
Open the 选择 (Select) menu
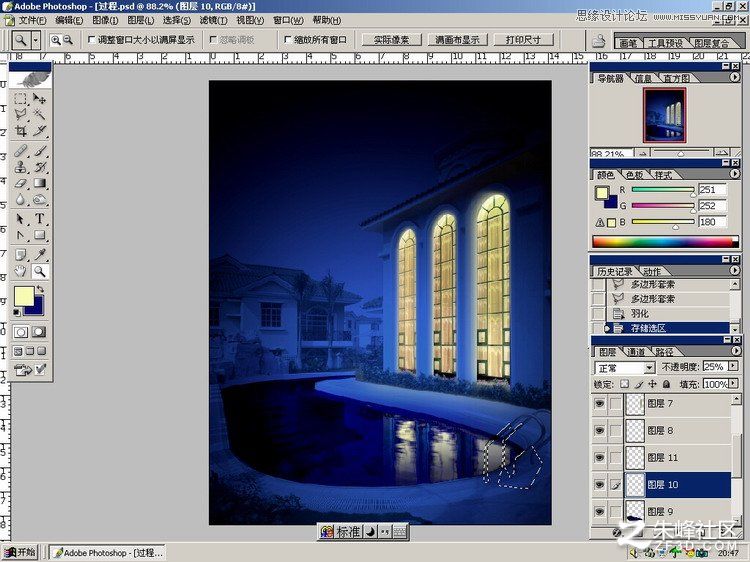pos(176,20)
